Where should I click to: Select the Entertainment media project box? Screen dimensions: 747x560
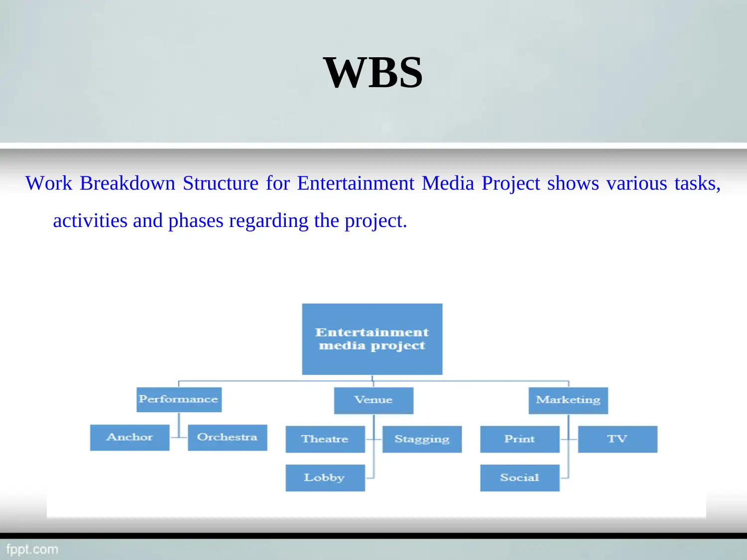pyautogui.click(x=372, y=339)
